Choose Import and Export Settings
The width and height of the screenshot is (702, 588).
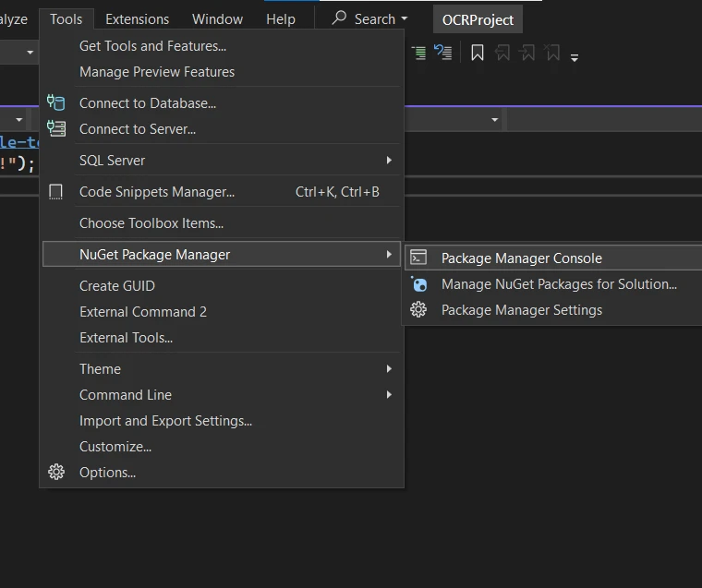point(165,421)
